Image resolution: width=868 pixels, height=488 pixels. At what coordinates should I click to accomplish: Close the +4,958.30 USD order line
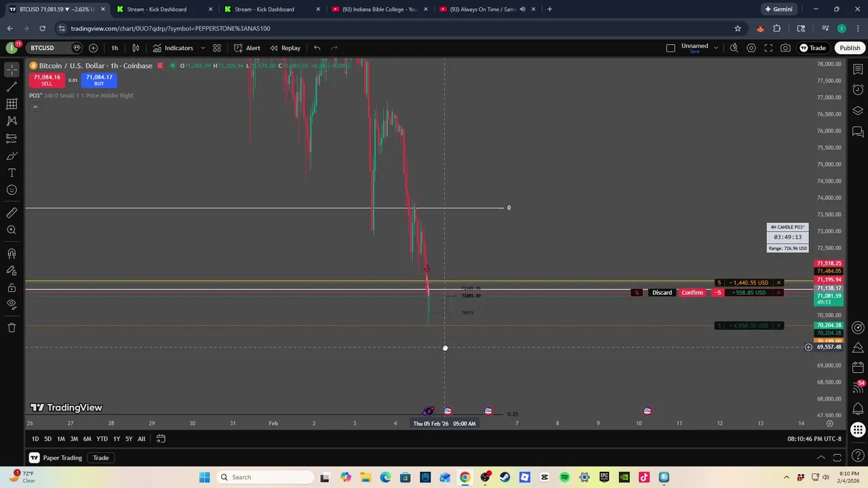[x=778, y=326]
